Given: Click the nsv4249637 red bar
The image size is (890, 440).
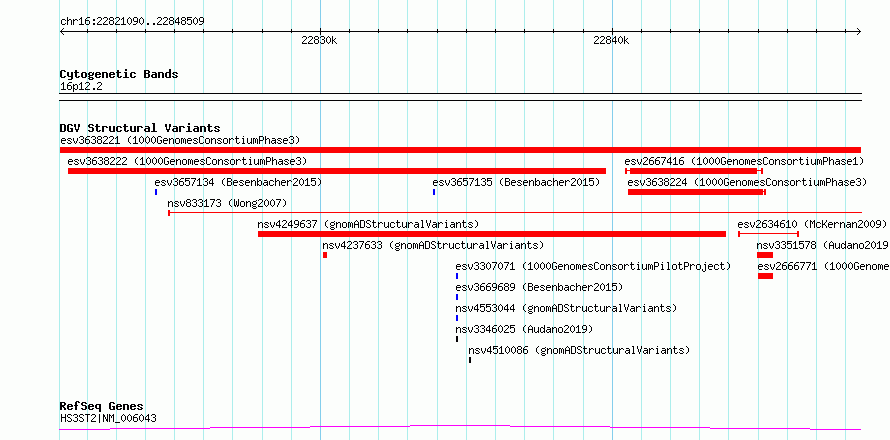Looking at the screenshot, I should pos(492,234).
